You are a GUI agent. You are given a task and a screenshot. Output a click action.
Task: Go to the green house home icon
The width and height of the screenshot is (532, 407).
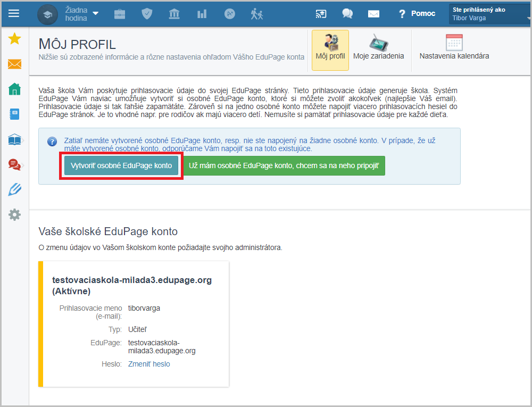coord(14,89)
